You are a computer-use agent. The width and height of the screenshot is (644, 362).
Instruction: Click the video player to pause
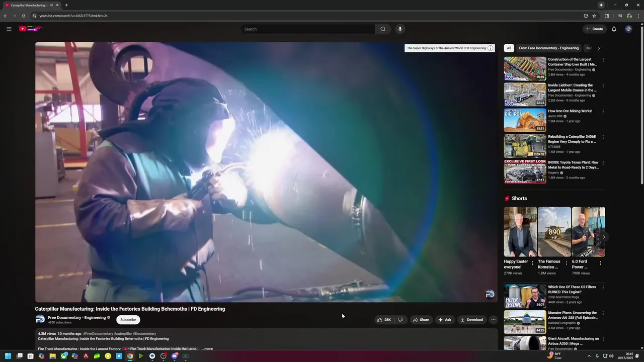coord(266,172)
